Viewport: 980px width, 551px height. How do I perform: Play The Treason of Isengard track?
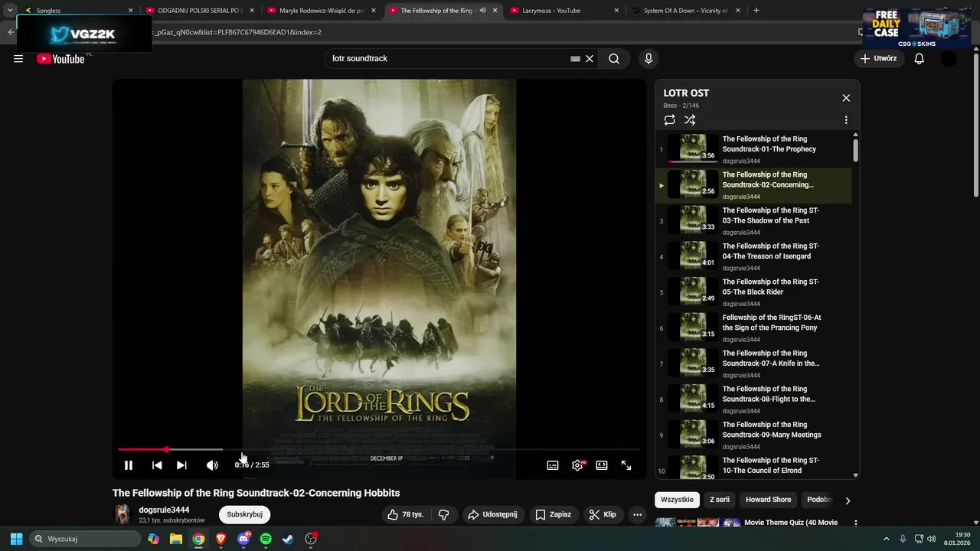[754, 256]
